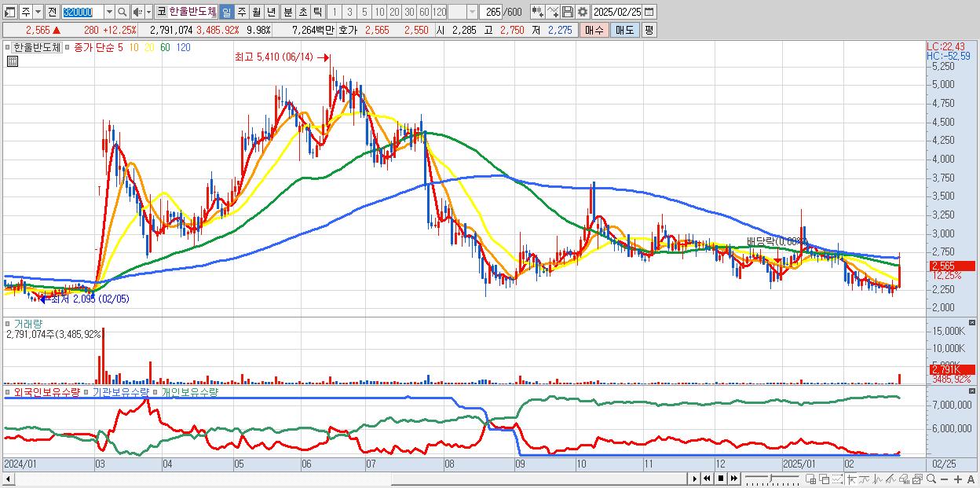Click the 종가 단순 moving average legend
The image size is (980, 488).
pyautogui.click(x=93, y=47)
